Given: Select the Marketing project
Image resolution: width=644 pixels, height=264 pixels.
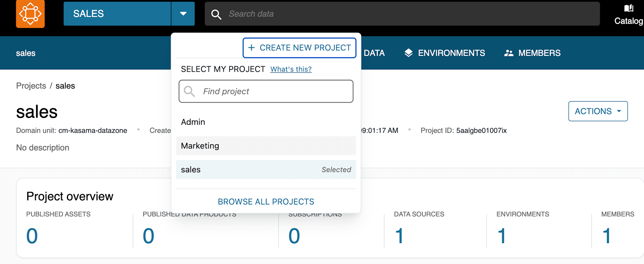Looking at the screenshot, I should tap(266, 146).
